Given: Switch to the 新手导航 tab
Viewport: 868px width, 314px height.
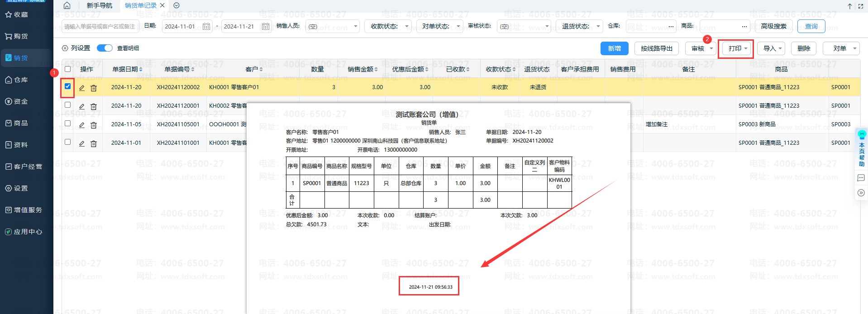Looking at the screenshot, I should [x=100, y=5].
